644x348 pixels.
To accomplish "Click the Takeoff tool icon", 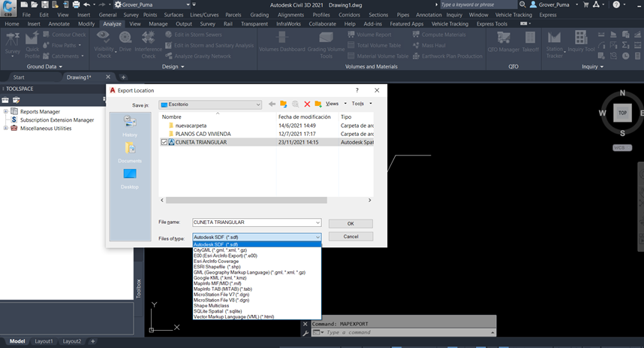I will [530, 42].
